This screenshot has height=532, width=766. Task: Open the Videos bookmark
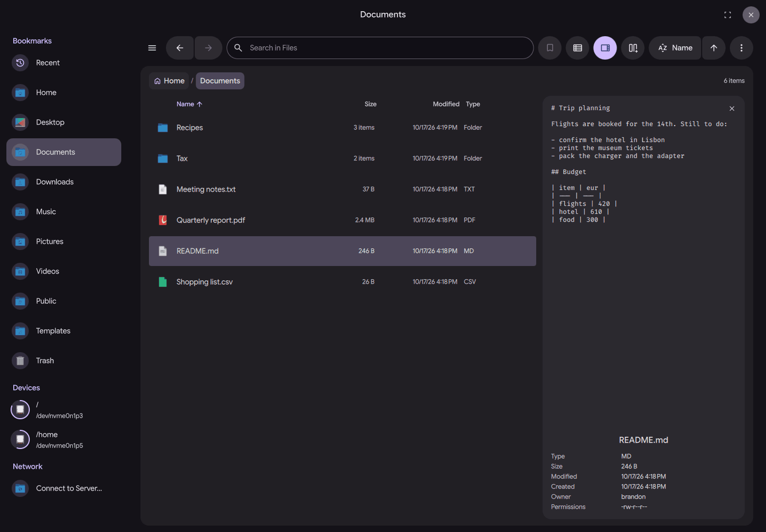pos(64,271)
